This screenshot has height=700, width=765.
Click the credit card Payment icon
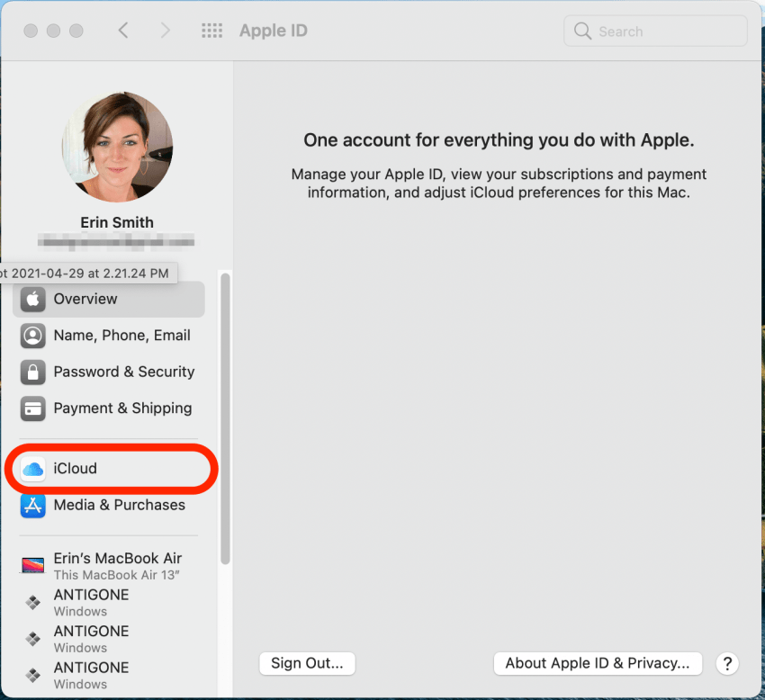pyautogui.click(x=32, y=408)
